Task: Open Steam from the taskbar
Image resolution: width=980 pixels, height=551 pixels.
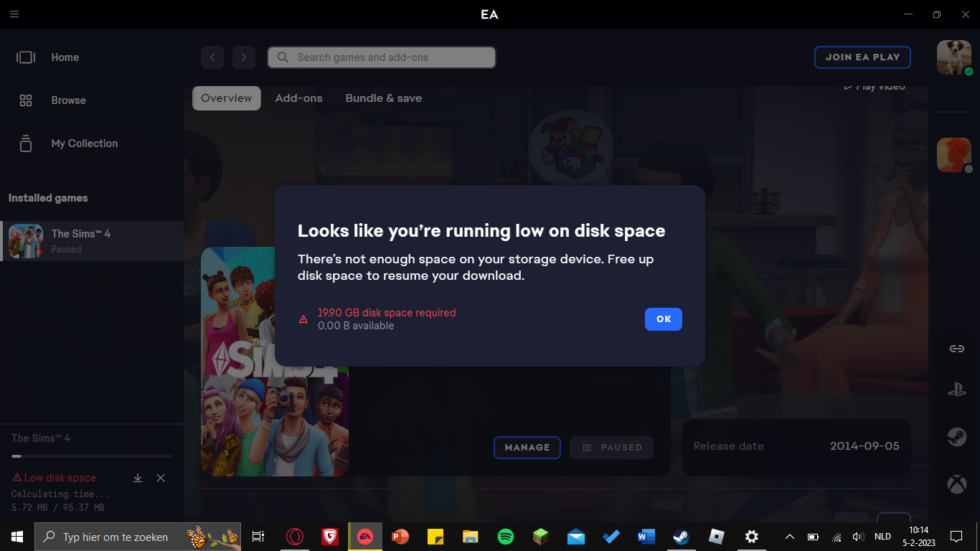Action: coord(682,537)
